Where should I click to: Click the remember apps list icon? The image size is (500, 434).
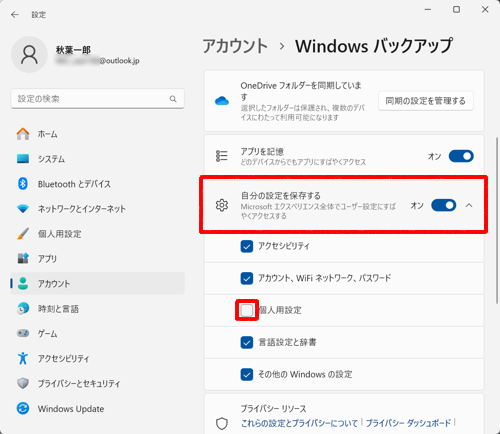[x=222, y=156]
